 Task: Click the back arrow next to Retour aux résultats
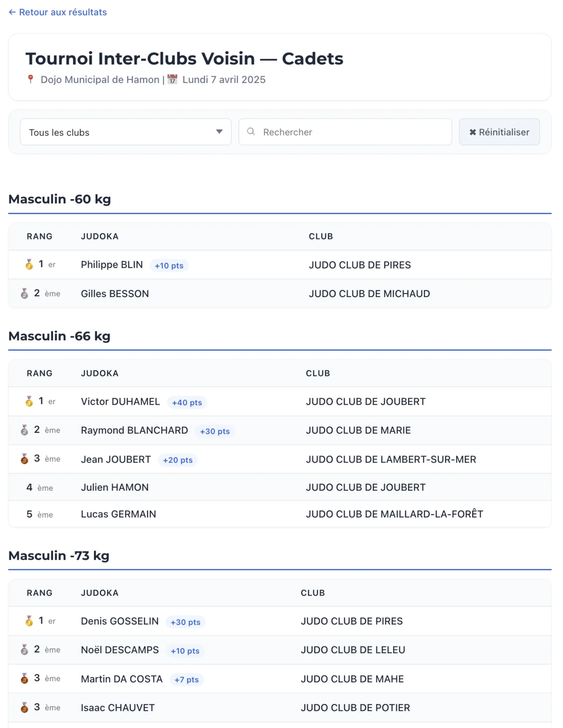(12, 12)
